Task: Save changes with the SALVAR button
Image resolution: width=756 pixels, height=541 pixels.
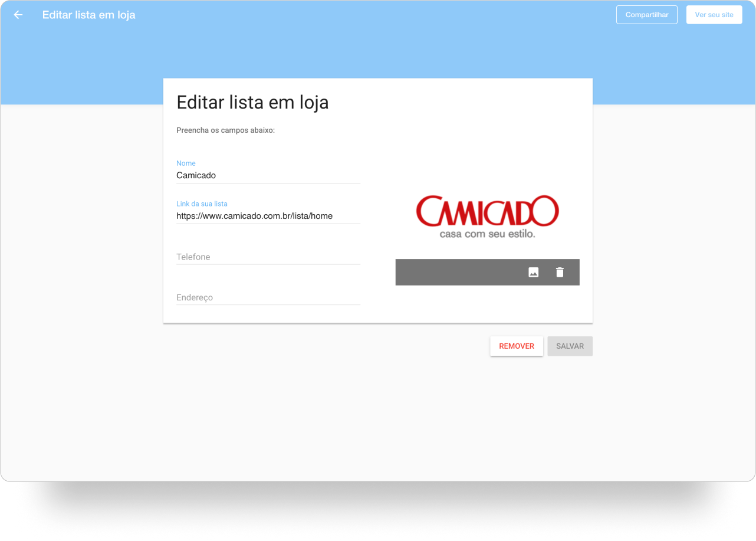Action: pos(570,346)
